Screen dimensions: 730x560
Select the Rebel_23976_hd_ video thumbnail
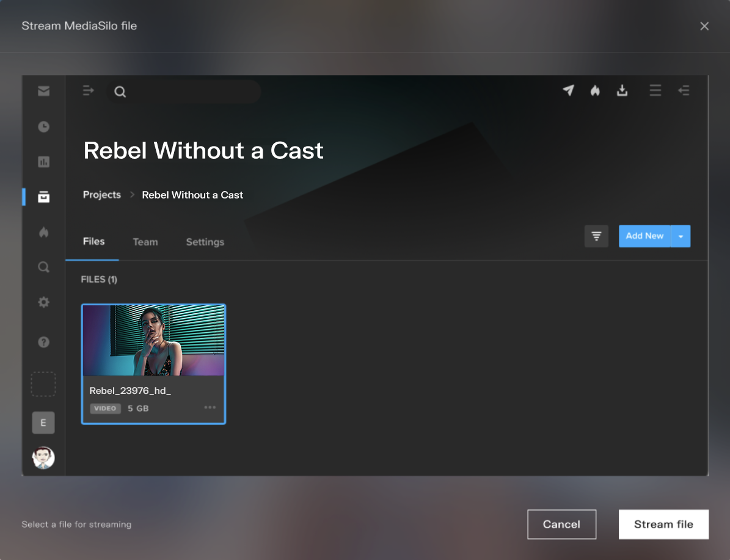(x=153, y=340)
